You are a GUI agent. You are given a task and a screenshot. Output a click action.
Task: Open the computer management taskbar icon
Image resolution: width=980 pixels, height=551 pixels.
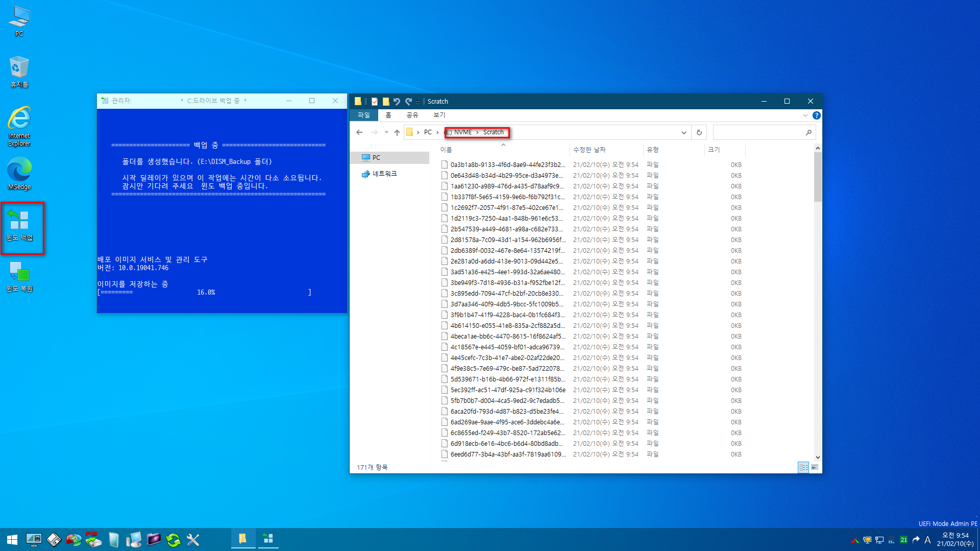click(x=133, y=540)
